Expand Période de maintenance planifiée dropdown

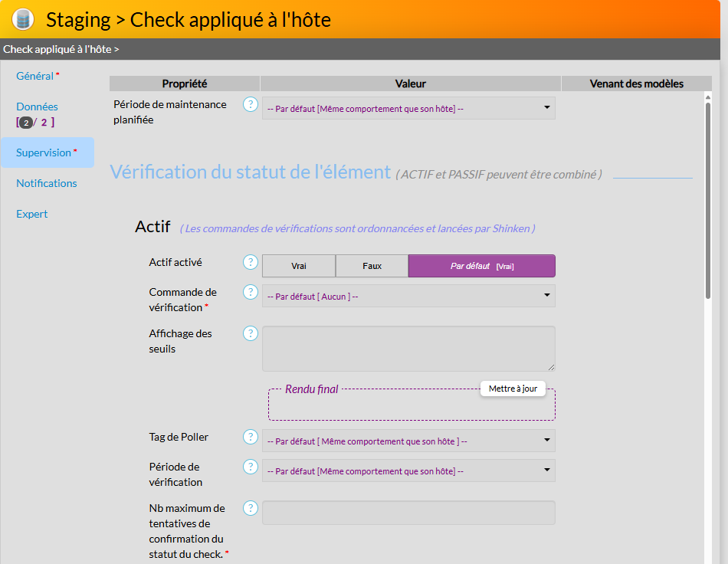point(408,108)
